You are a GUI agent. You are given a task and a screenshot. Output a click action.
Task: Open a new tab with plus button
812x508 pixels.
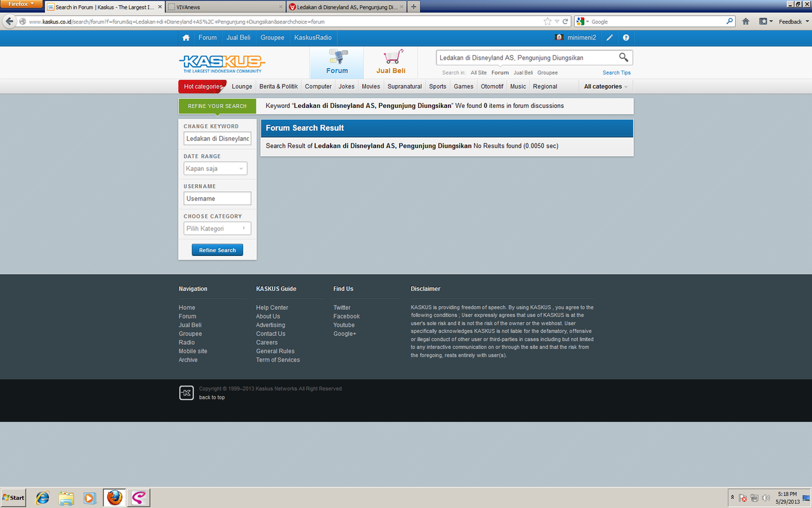click(414, 7)
